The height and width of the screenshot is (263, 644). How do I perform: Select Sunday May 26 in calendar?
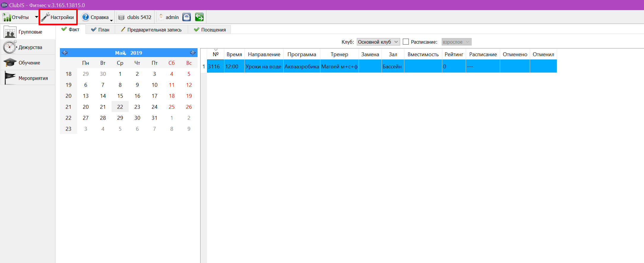click(189, 107)
